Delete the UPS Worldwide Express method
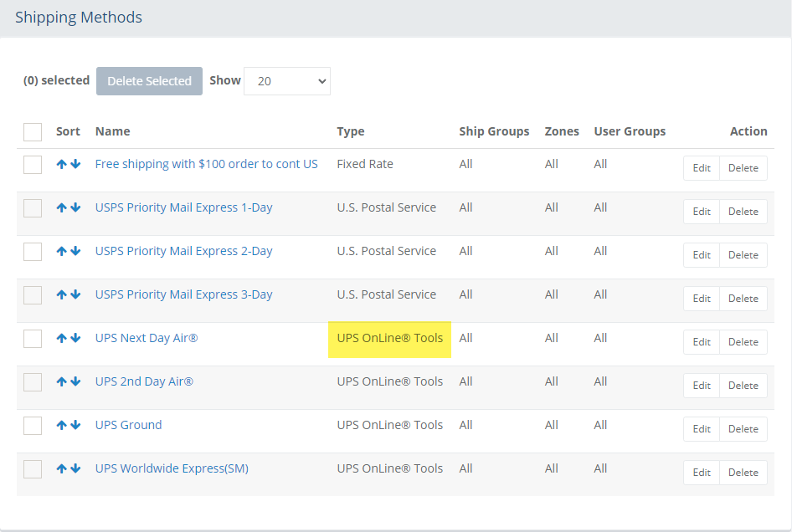The image size is (792, 532). (743, 473)
